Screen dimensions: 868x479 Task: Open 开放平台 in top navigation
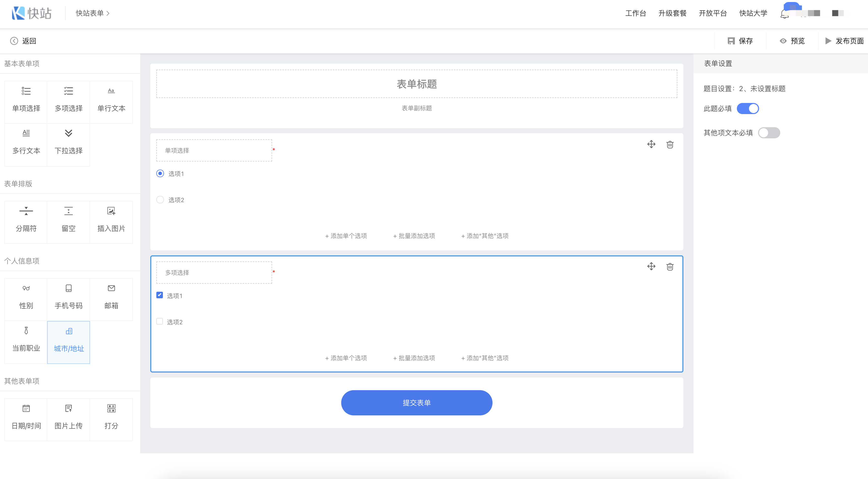(x=713, y=13)
